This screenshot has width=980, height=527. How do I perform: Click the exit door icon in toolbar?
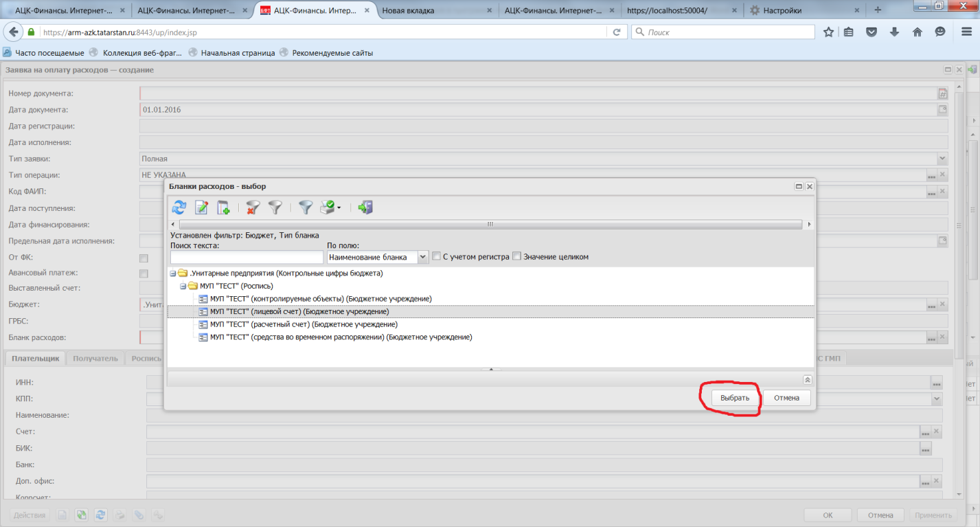tap(365, 208)
